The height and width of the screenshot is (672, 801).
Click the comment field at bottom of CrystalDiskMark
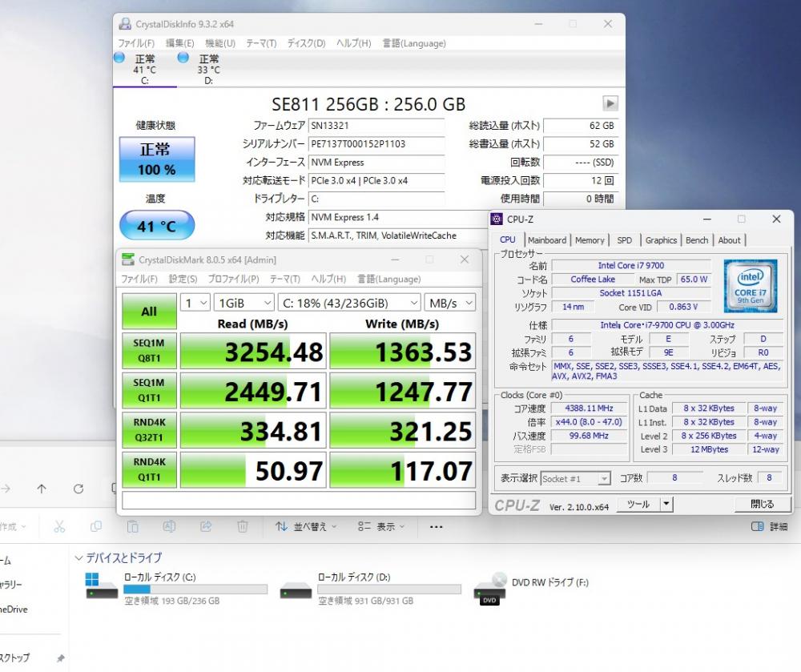[299, 500]
